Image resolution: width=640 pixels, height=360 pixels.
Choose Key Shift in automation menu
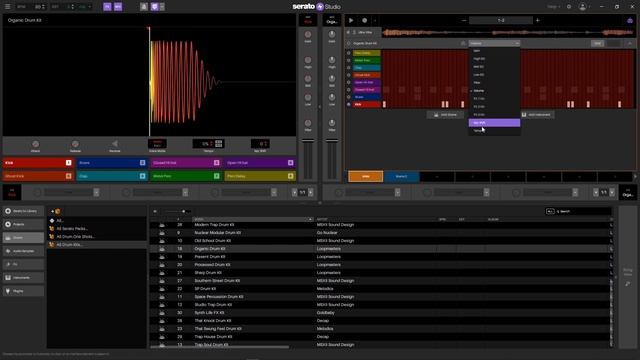(x=494, y=123)
